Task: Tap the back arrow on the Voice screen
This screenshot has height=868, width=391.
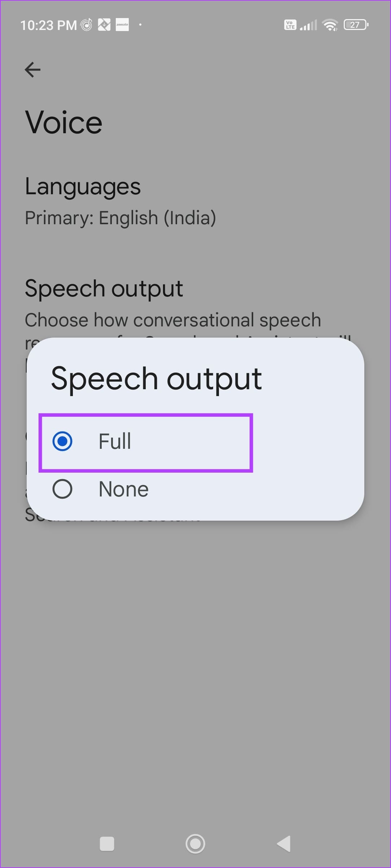Action: (x=33, y=70)
